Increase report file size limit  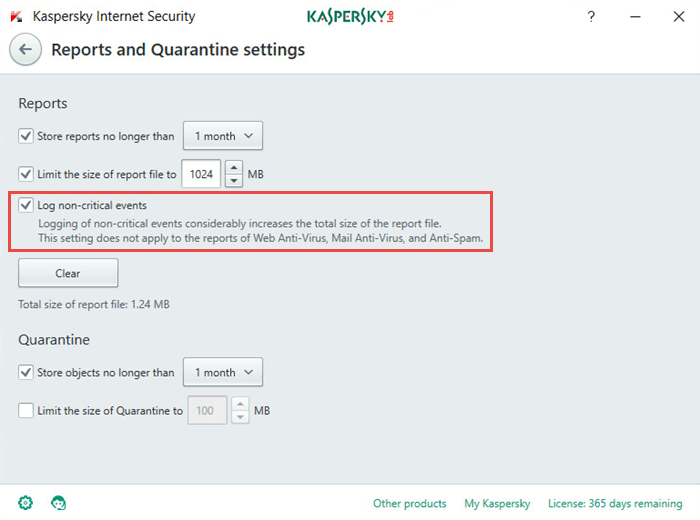[234, 167]
